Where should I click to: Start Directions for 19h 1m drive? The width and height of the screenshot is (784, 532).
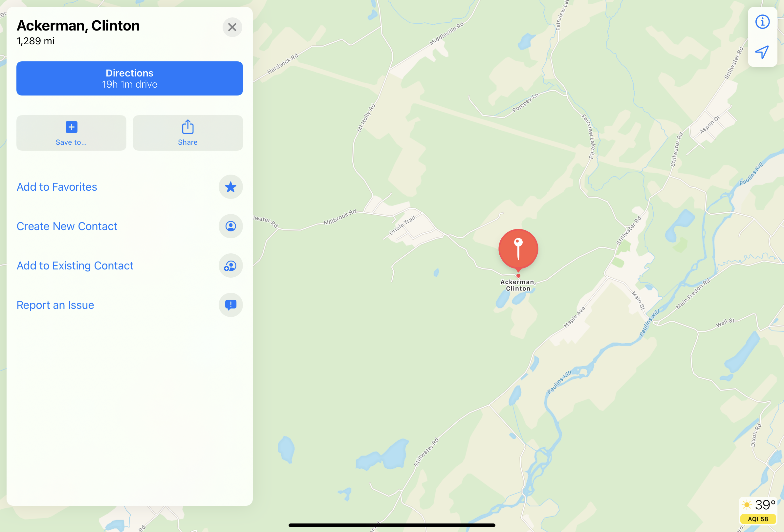click(x=130, y=78)
